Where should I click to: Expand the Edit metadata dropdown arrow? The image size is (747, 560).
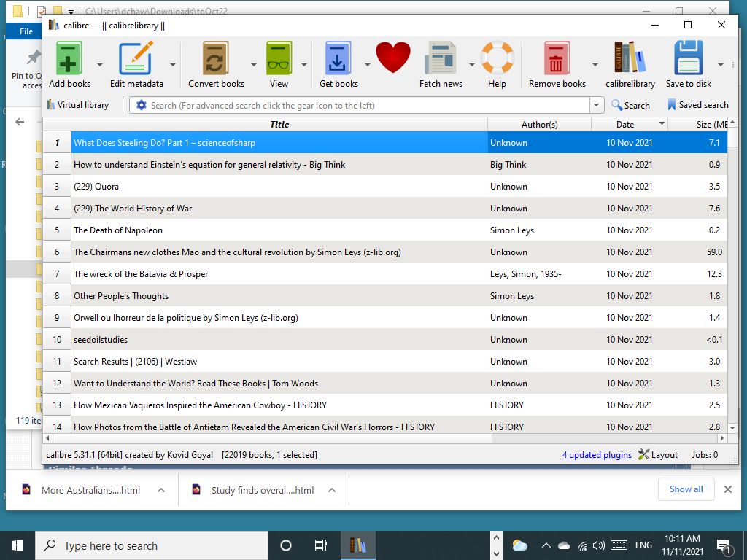click(172, 64)
